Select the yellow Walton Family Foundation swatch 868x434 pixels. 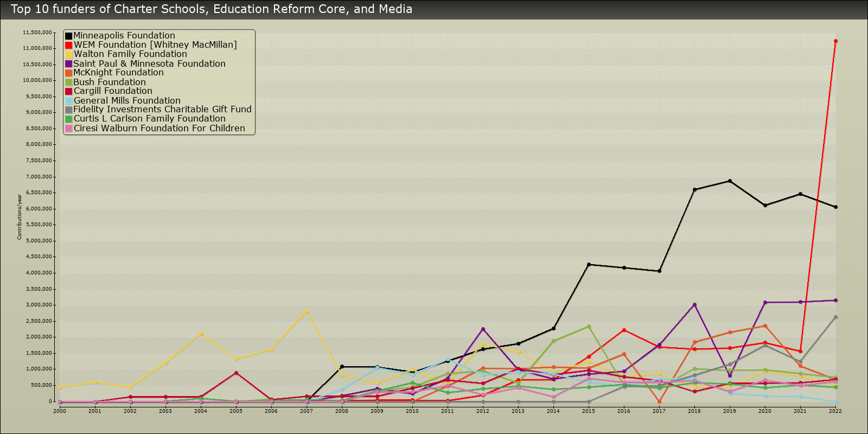click(x=69, y=54)
